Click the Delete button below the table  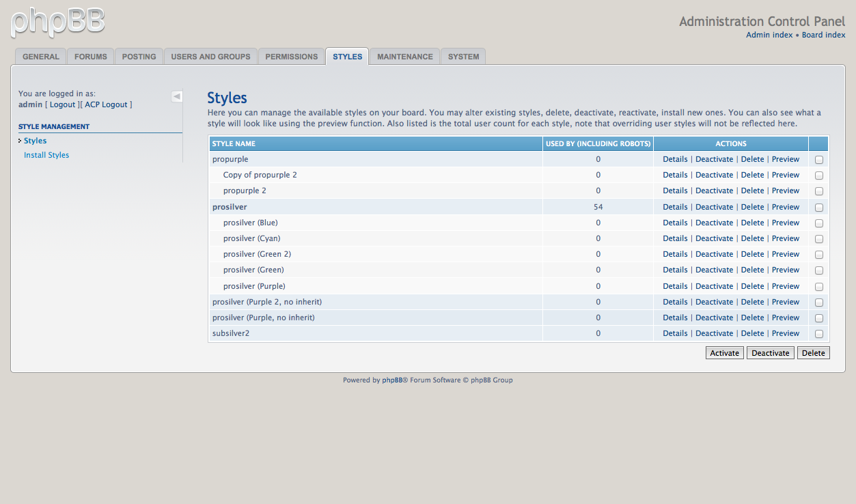coord(814,353)
